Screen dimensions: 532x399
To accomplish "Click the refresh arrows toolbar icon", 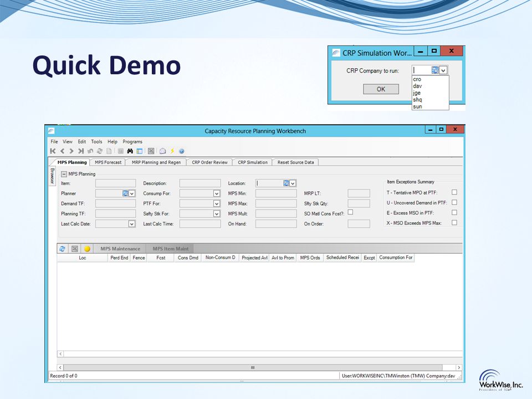I will [x=99, y=151].
